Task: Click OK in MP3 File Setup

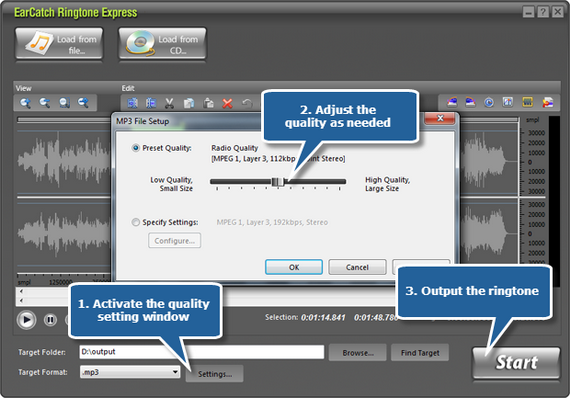Action: point(294,267)
